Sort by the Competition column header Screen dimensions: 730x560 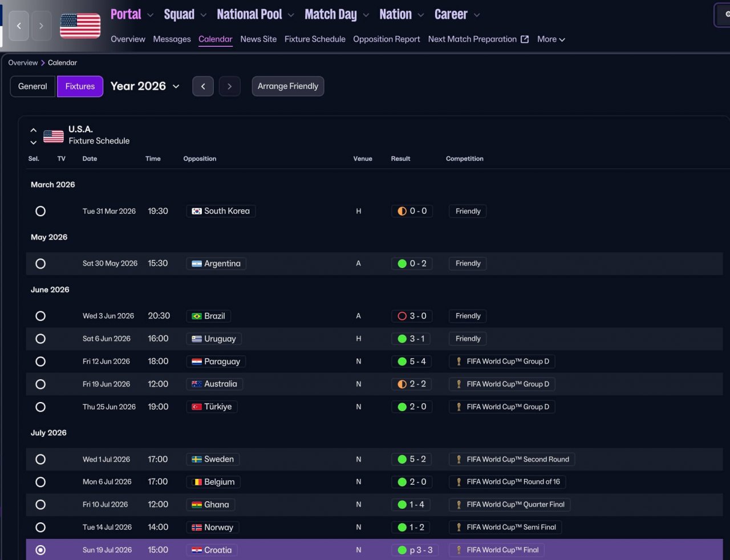point(464,159)
